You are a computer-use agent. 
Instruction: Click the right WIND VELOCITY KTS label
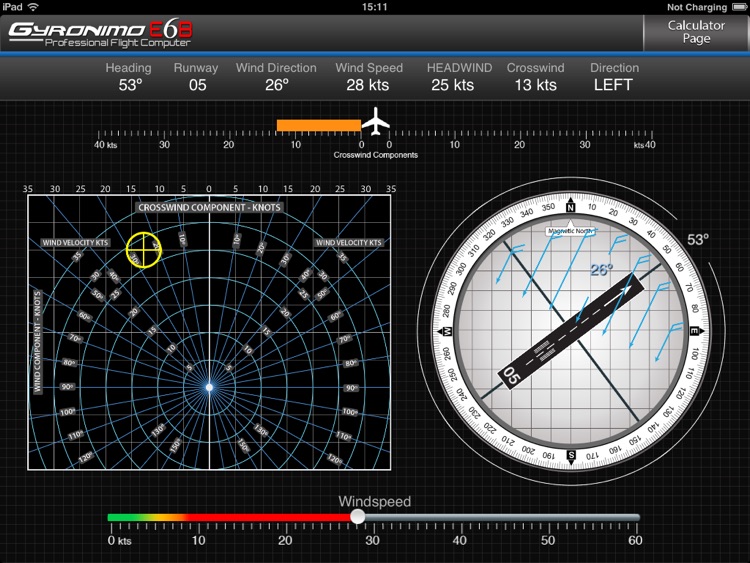point(349,243)
